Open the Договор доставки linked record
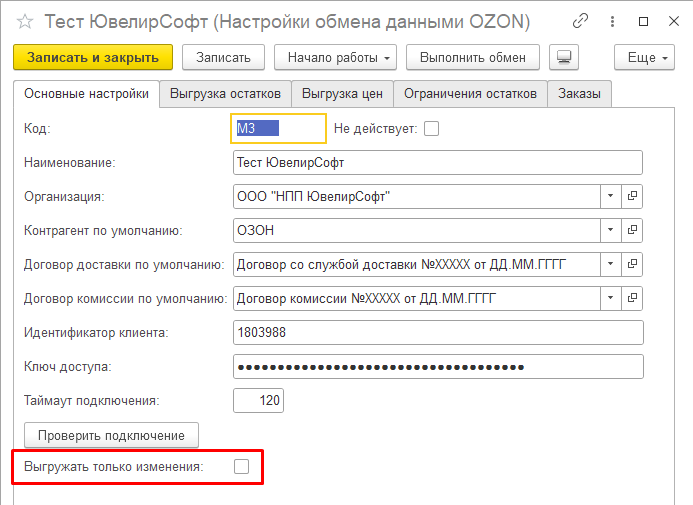This screenshot has height=505, width=693. pos(632,264)
